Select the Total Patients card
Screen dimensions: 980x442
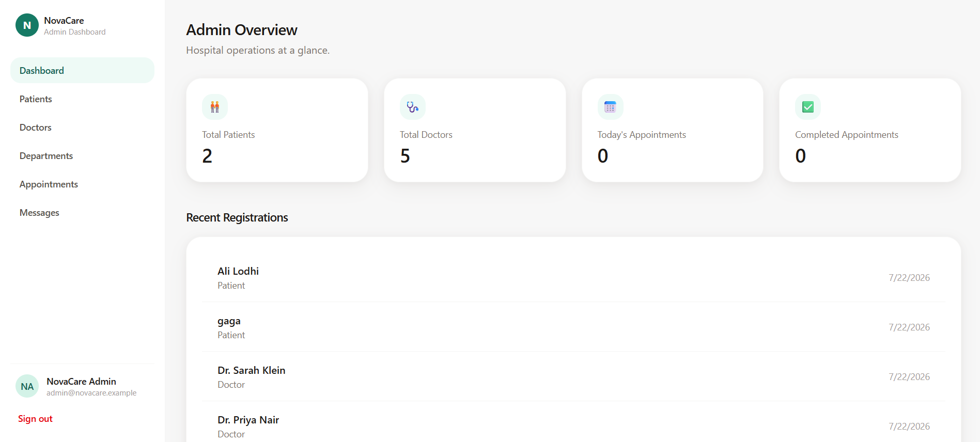pos(277,130)
